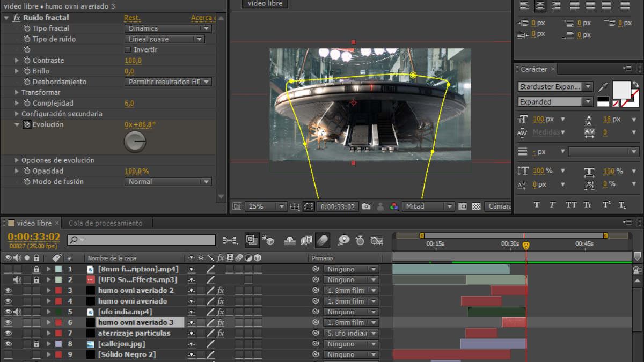Swap fill and stroke colors arrow

point(635,85)
